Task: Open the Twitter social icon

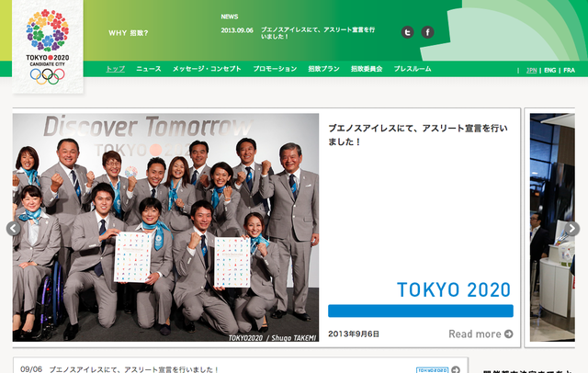Action: (x=407, y=32)
